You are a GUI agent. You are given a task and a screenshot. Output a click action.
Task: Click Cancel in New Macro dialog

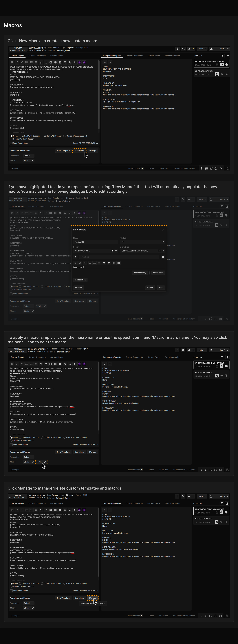click(150, 287)
